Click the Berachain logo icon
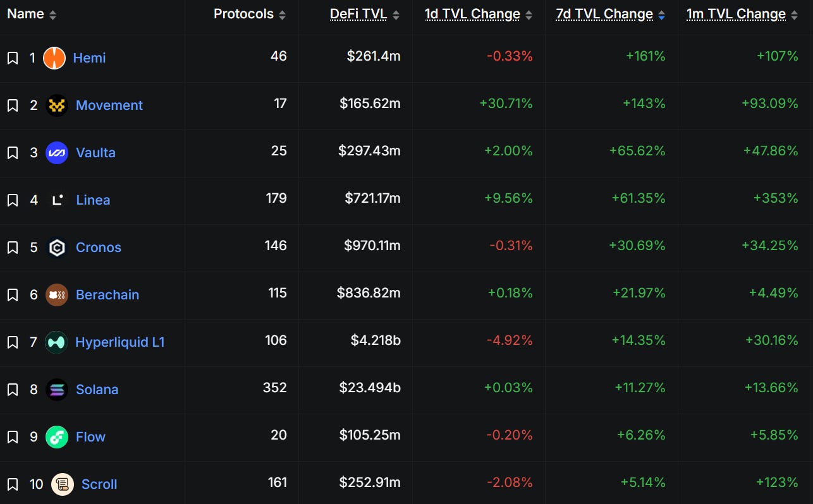 pos(57,295)
